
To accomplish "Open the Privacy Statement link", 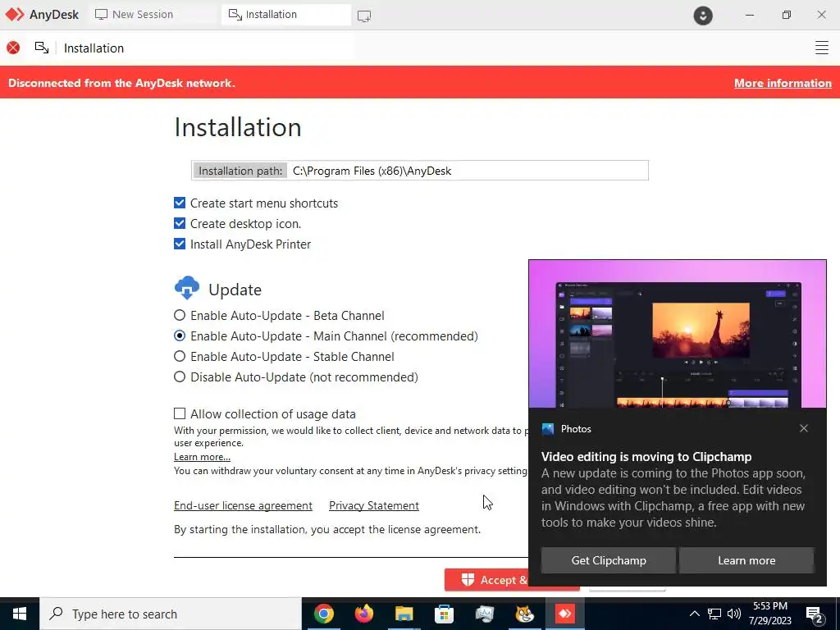I will tap(374, 505).
